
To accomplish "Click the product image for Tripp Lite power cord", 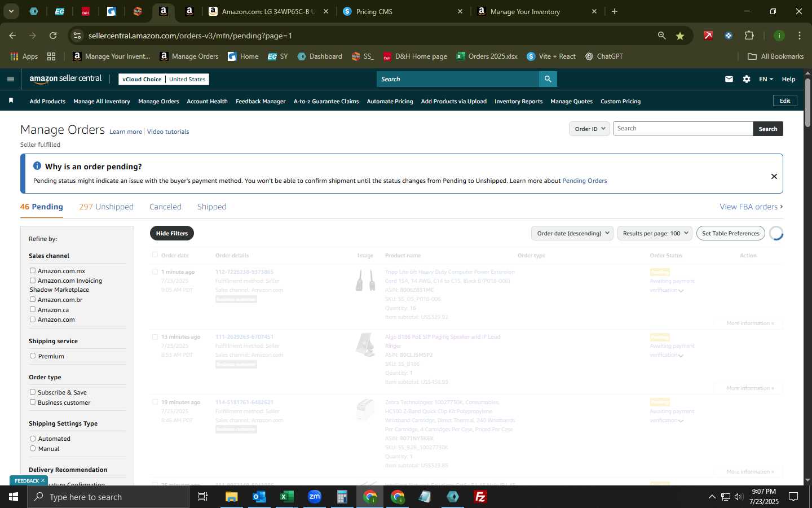I will (365, 281).
